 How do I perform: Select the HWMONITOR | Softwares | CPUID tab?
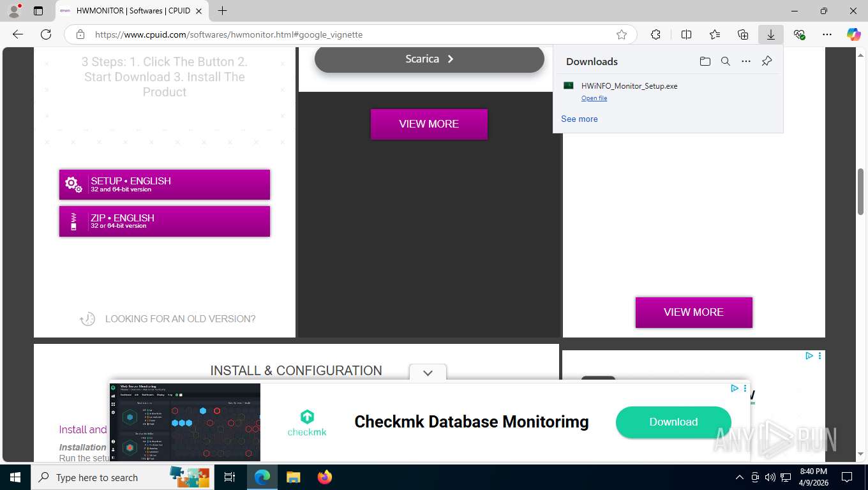132,11
